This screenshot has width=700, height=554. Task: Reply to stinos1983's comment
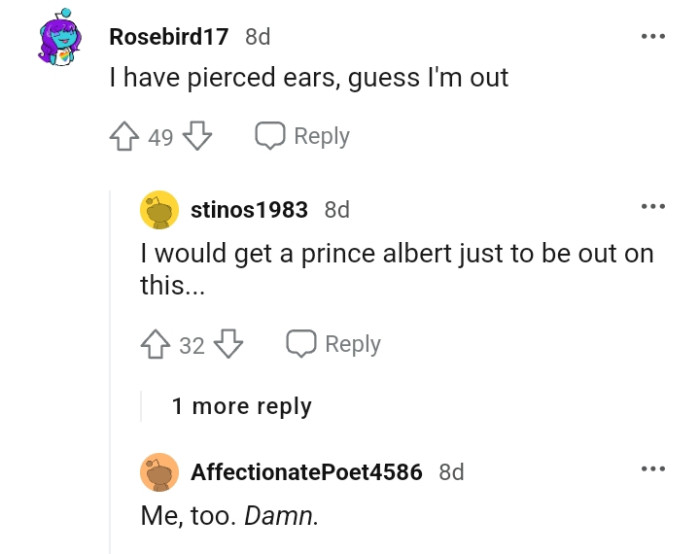(x=333, y=345)
